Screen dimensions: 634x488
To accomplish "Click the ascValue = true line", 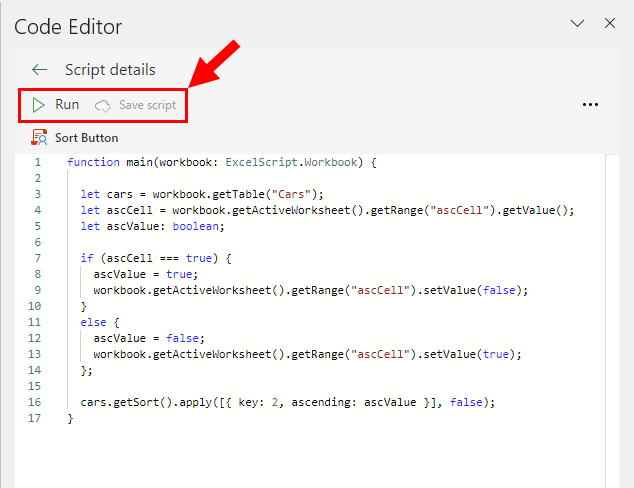I will (x=146, y=274).
